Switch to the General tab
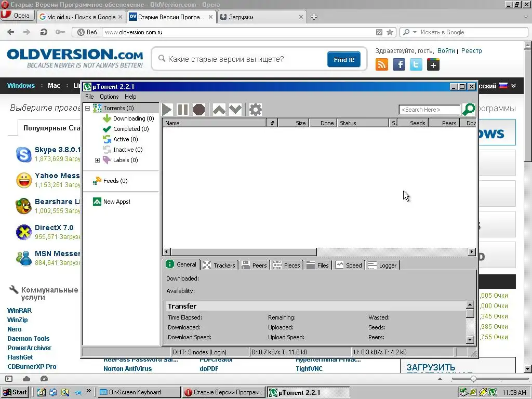The image size is (532, 399). (x=181, y=264)
